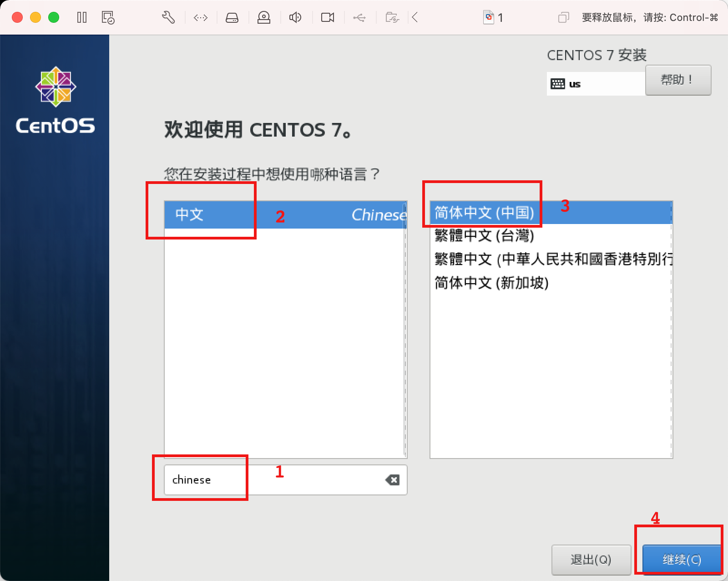
Task: Minimize the VM window yellow button
Action: click(35, 17)
